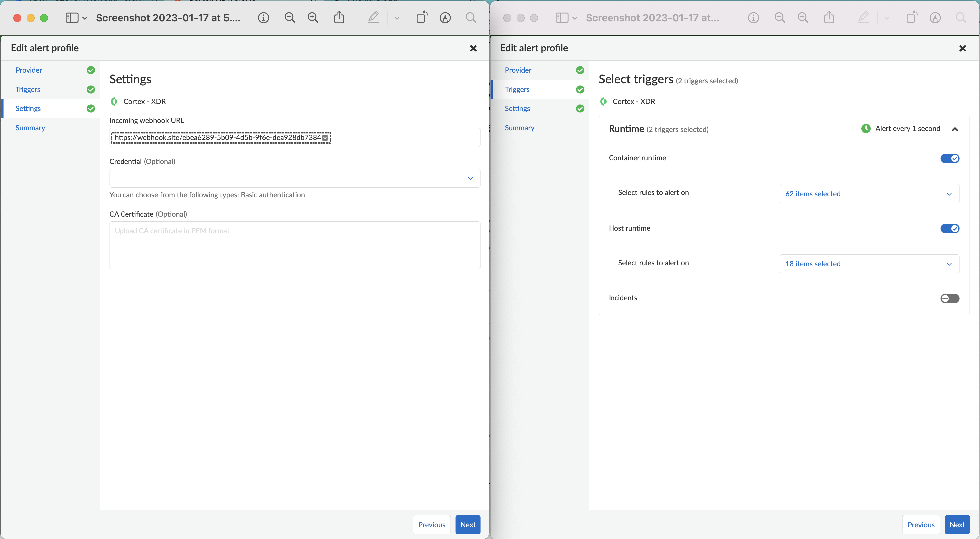Click the rotate icon in left Preview toolbar
Viewport: 980px width, 539px height.
tap(421, 17)
